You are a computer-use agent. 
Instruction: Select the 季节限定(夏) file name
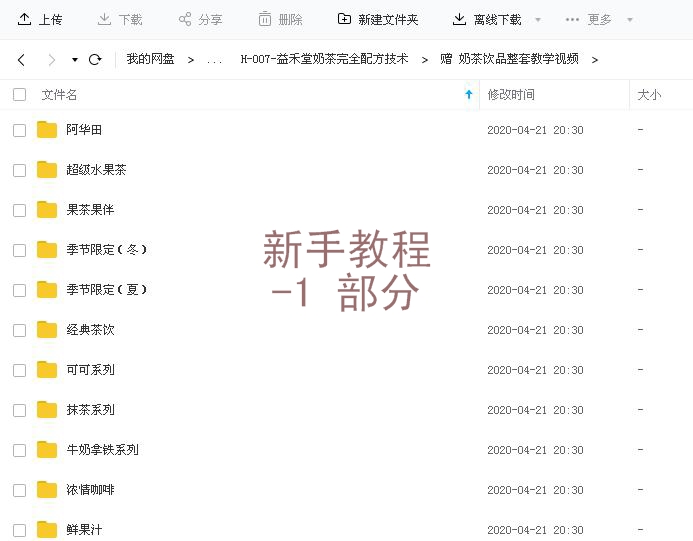(x=107, y=290)
